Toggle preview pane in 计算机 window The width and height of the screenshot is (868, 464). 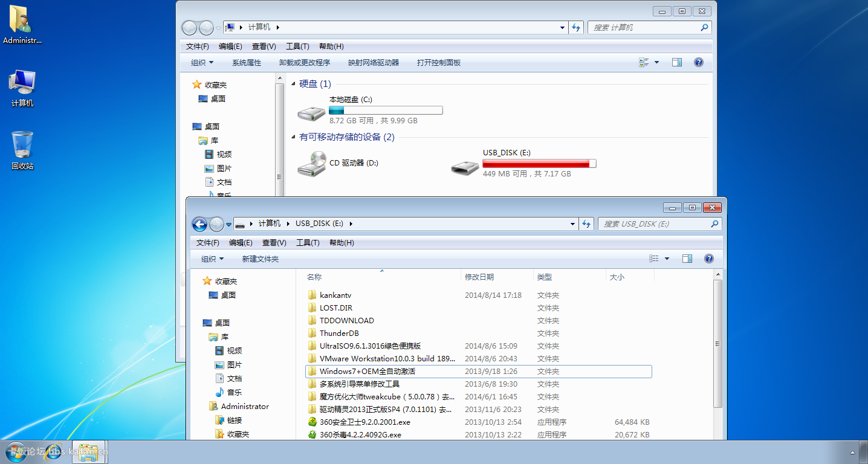pyautogui.click(x=677, y=62)
